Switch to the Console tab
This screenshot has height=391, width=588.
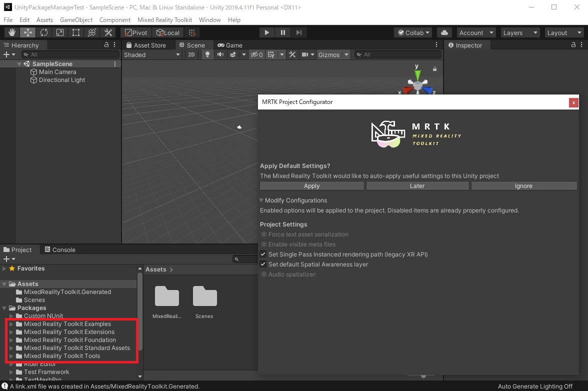[60, 249]
